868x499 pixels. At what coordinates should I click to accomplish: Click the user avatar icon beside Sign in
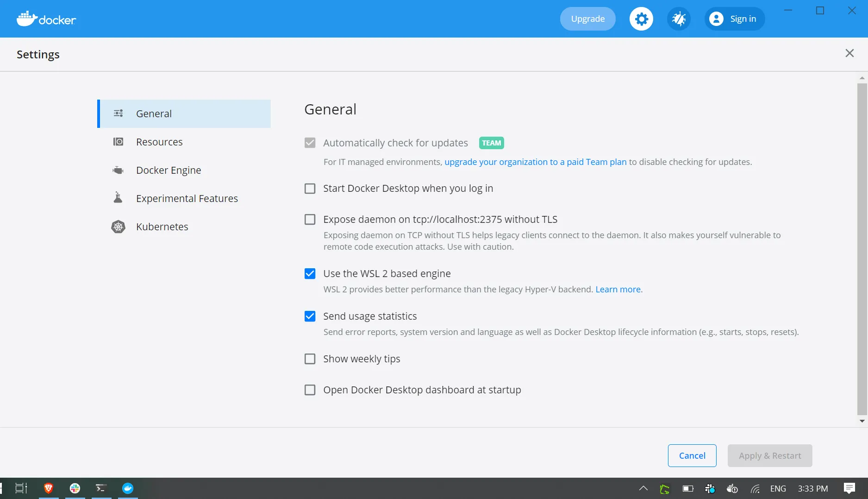[716, 19]
